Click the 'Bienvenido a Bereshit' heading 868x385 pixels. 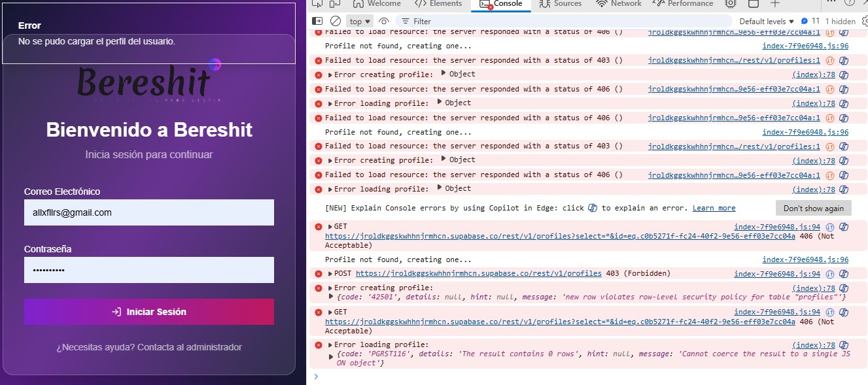149,129
